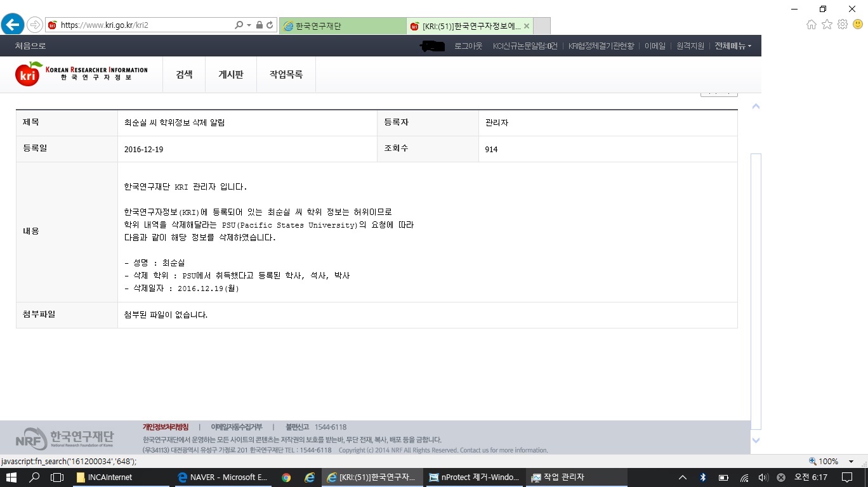Screen dimensions: 868x487
Task: Expand the address bar search dropdown arrow
Action: pos(249,25)
